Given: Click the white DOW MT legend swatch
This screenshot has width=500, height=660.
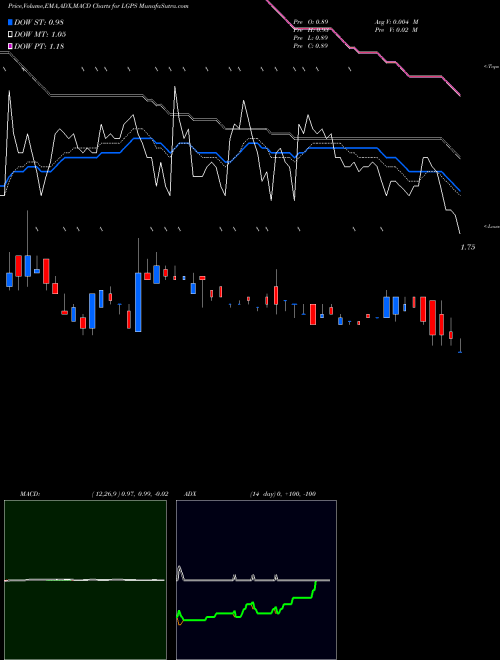Looking at the screenshot, I should [11, 35].
